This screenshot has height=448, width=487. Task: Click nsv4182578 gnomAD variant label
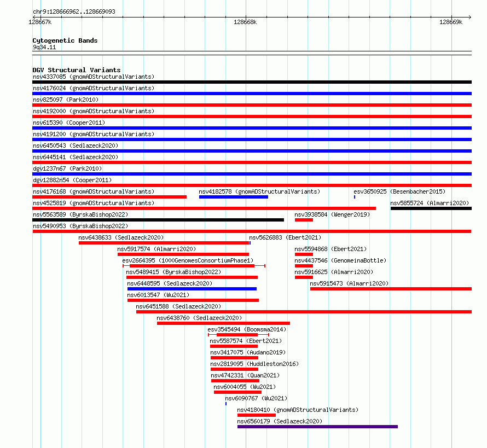click(x=259, y=191)
